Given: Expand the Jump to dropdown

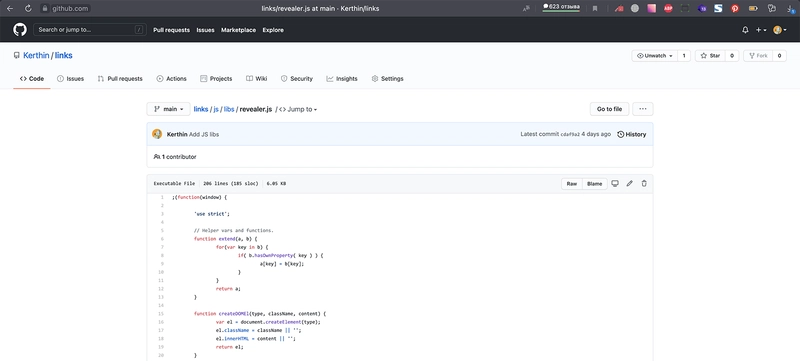Looking at the screenshot, I should pos(298,109).
